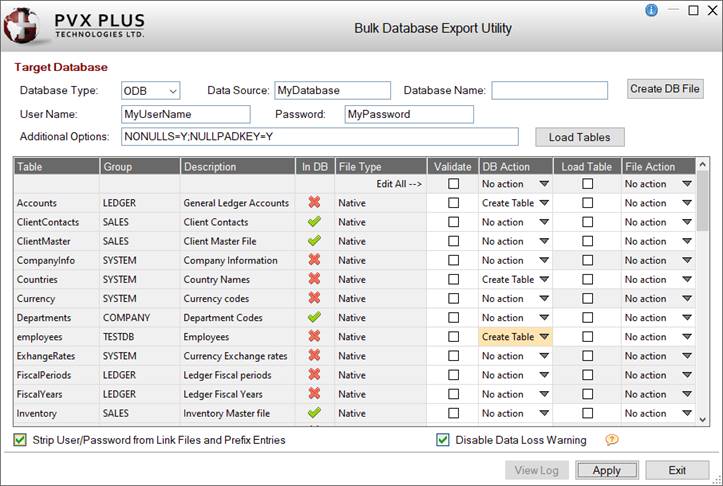
Task: Uncheck Disable Data Loss Warning
Action: point(443,440)
